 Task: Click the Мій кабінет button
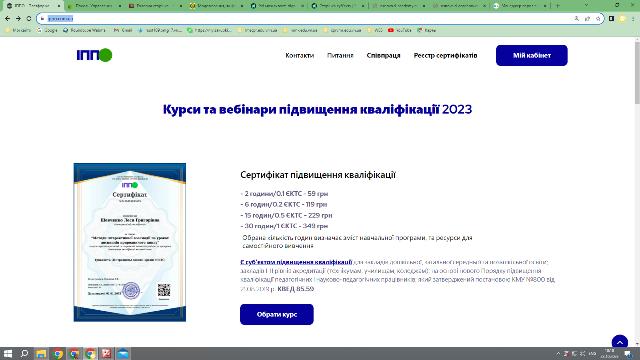(531, 56)
